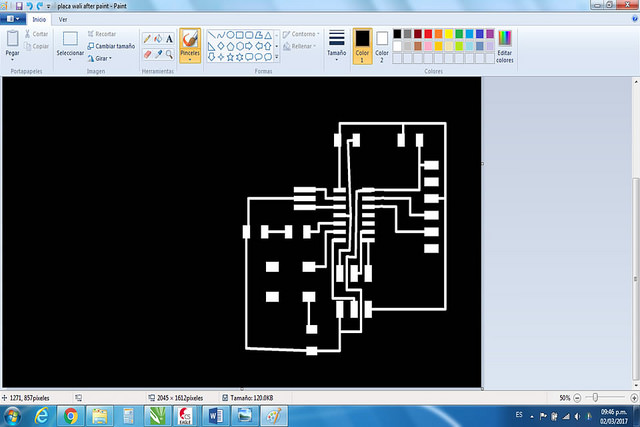Click Cambiar tamaño resize button

pyautogui.click(x=111, y=46)
